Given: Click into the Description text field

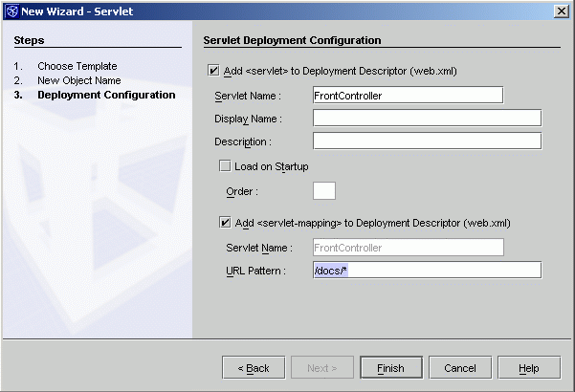Looking at the screenshot, I should point(427,142).
